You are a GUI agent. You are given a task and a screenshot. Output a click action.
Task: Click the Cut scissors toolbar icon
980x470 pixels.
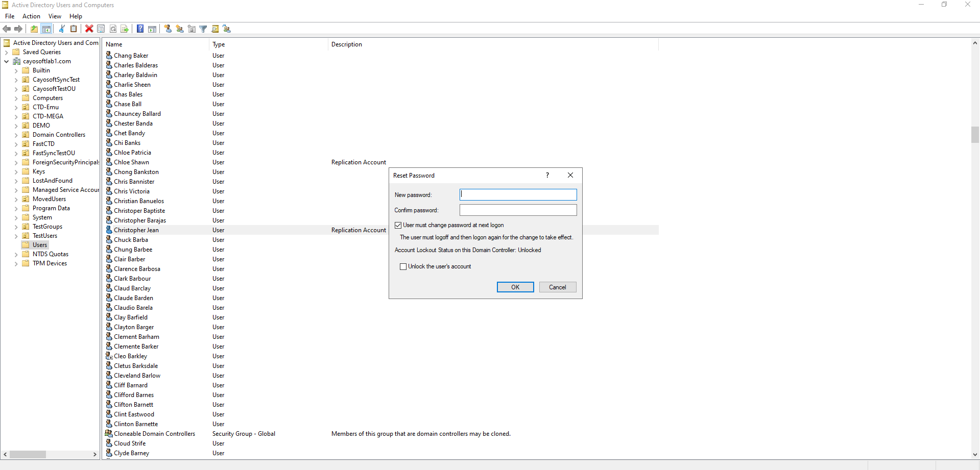tap(62, 29)
